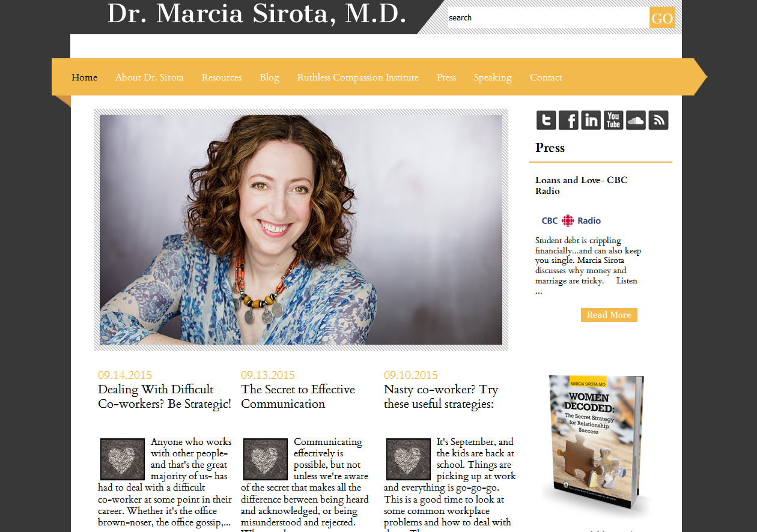This screenshot has height=532, width=757.
Task: Open the Speaking page
Action: tap(493, 77)
